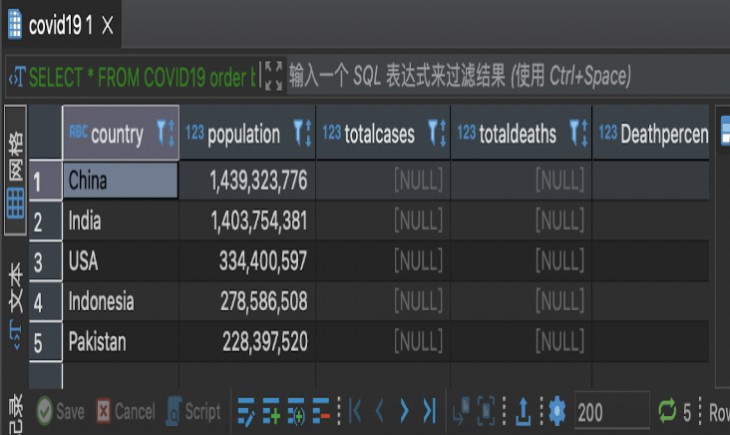Click the export data icon
Viewport: 730px width, 435px height.
coord(523,412)
